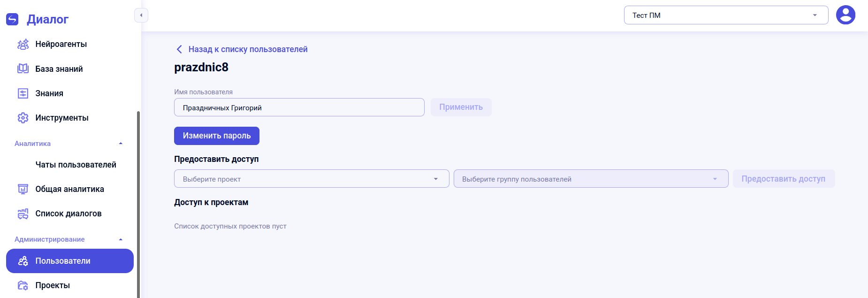Click the Общая аналитика chart icon
Screen dimensions: 868x298
click(x=23, y=189)
